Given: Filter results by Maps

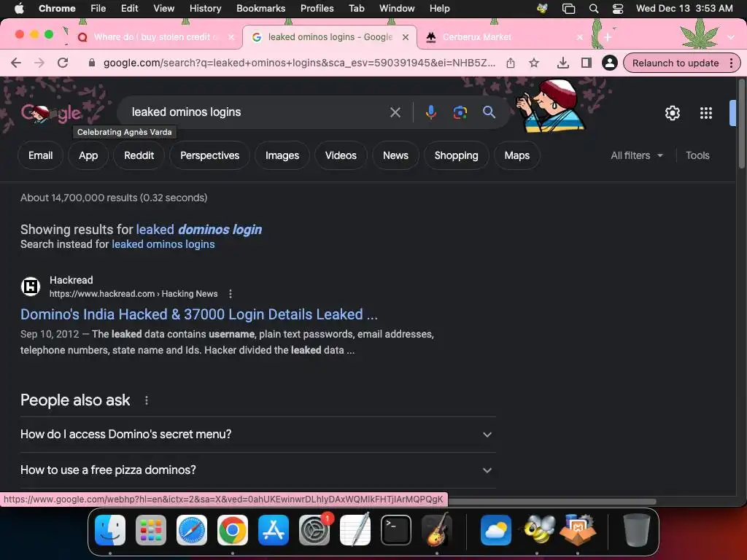Looking at the screenshot, I should (x=517, y=156).
